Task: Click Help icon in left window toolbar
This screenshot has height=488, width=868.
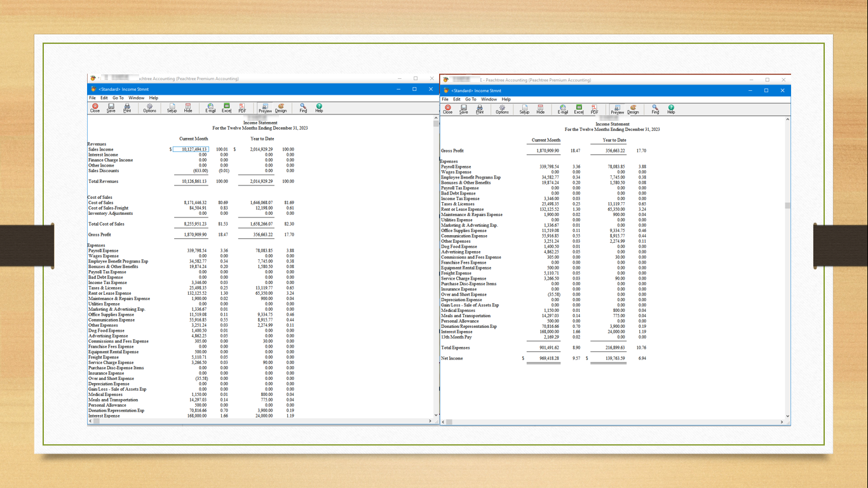Action: click(x=319, y=107)
